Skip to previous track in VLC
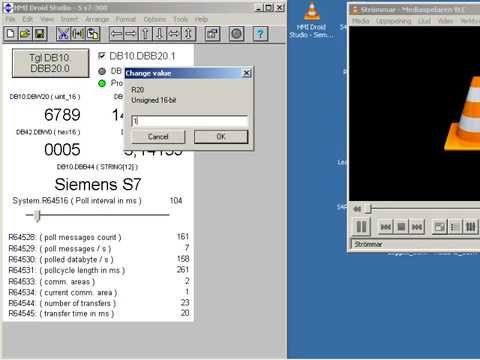Screen dimensions: 480x360 point(386,227)
